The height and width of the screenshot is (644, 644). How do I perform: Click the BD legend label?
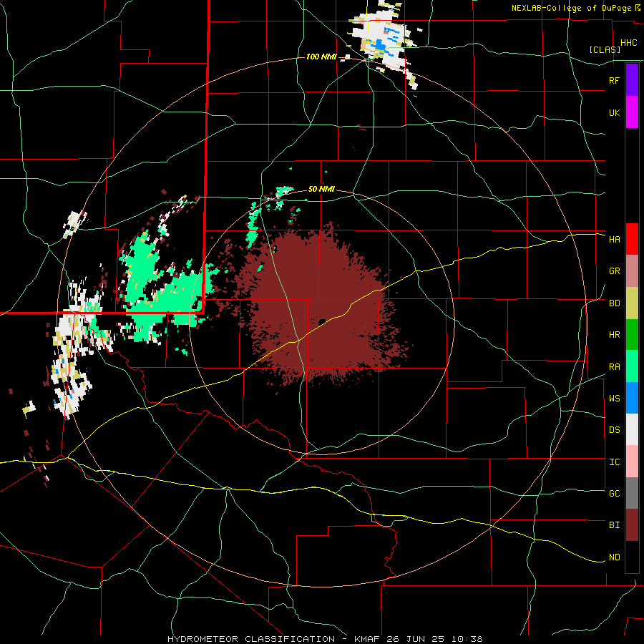pos(614,303)
